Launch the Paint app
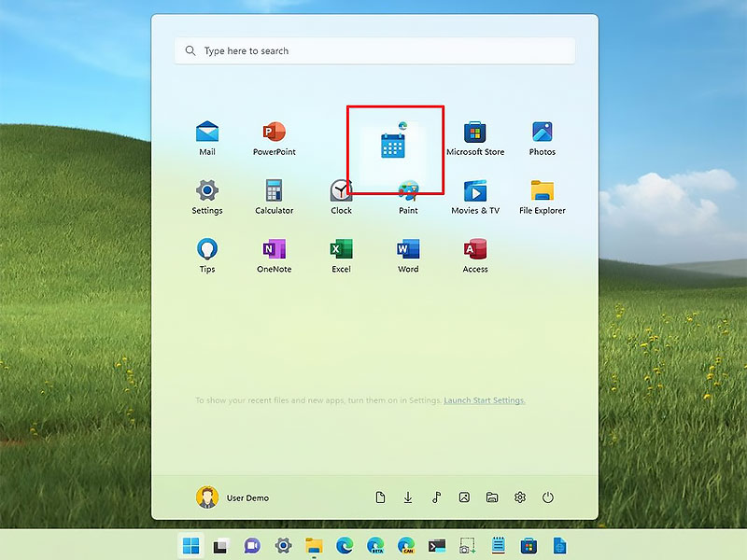747x560 pixels. [408, 197]
